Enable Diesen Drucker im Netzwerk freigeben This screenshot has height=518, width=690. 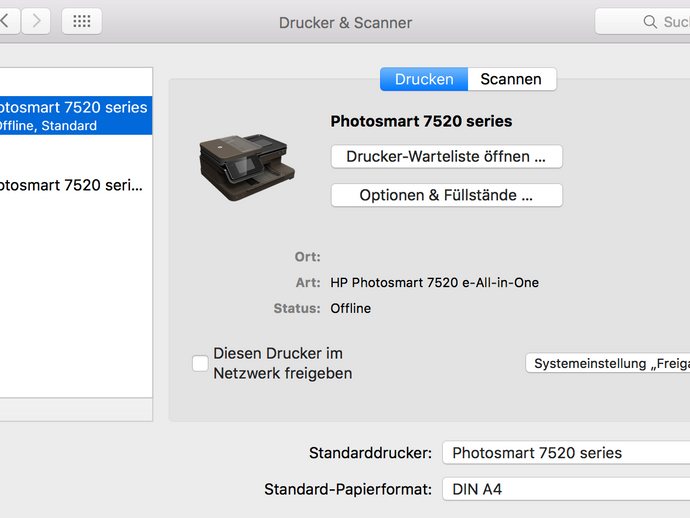click(x=200, y=364)
